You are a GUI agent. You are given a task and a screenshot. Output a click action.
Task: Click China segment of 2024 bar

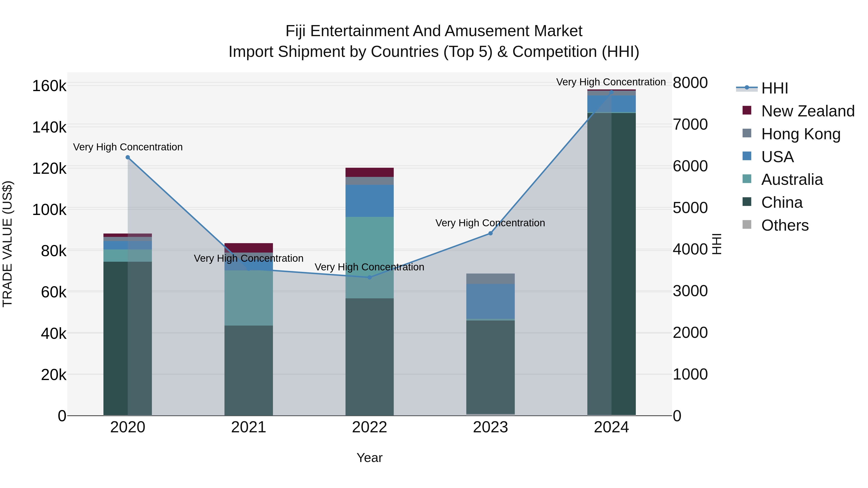(611, 264)
